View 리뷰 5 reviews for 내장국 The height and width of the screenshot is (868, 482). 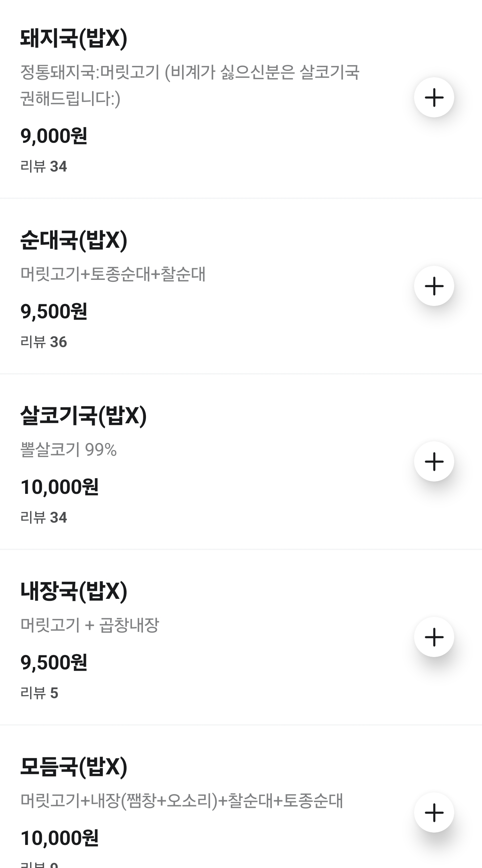[x=39, y=693]
